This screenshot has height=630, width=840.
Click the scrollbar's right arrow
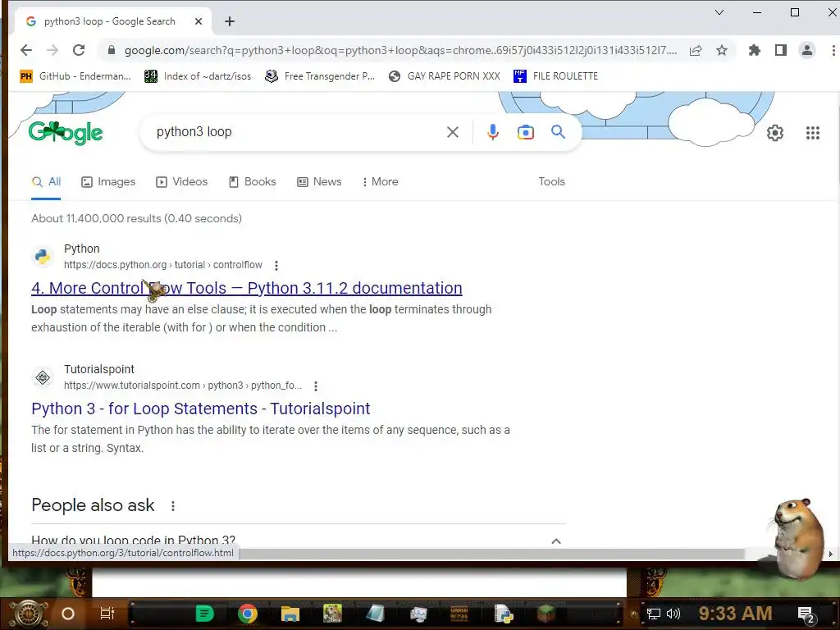830,554
